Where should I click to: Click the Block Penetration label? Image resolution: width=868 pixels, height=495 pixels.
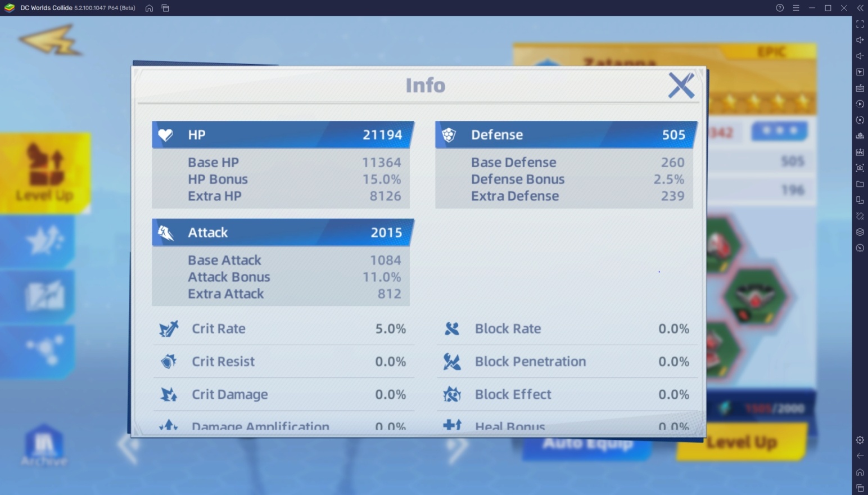click(x=530, y=362)
